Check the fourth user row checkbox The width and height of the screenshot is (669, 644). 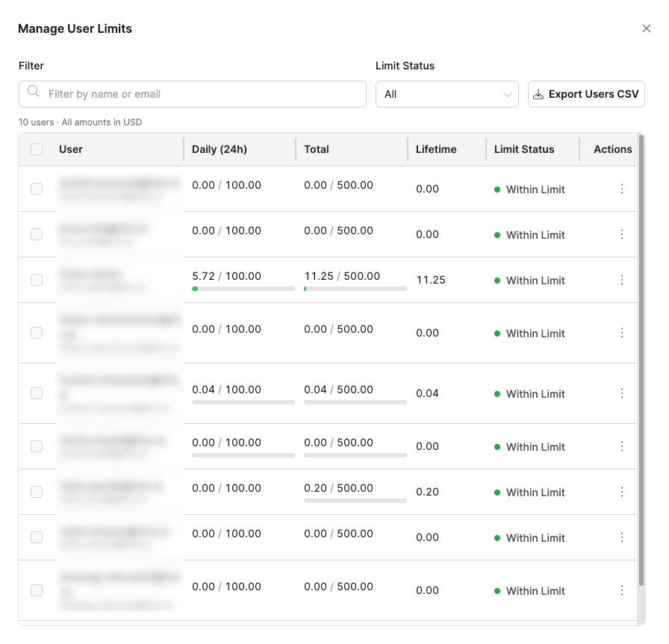pyautogui.click(x=37, y=333)
